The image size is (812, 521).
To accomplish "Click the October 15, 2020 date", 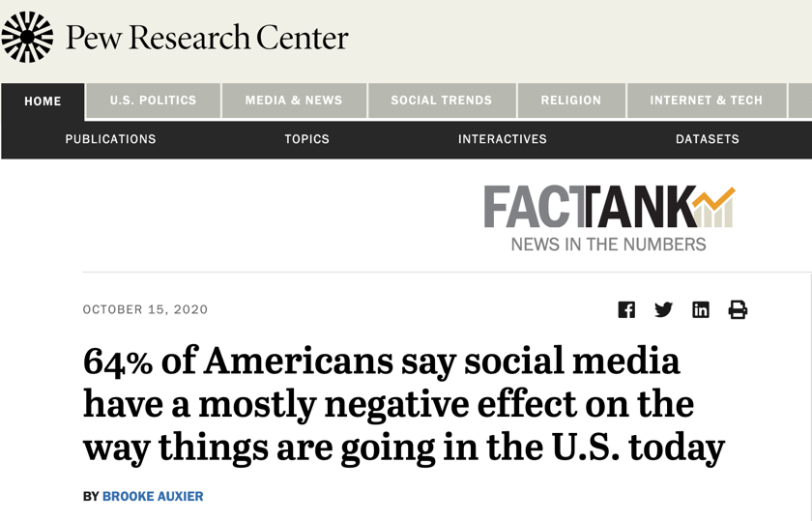I will pos(145,309).
